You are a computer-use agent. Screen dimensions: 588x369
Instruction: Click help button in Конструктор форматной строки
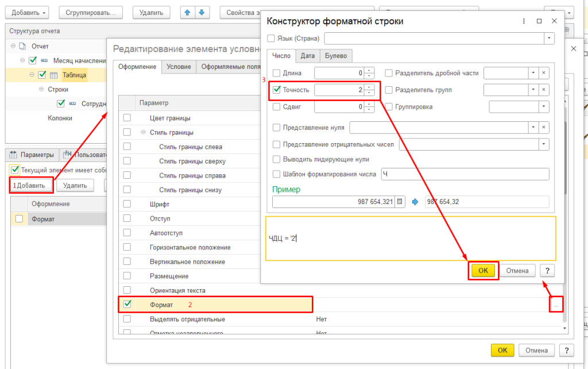(548, 270)
